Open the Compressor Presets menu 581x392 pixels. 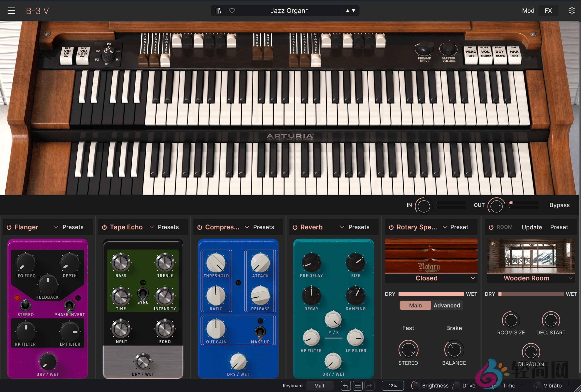pyautogui.click(x=263, y=227)
